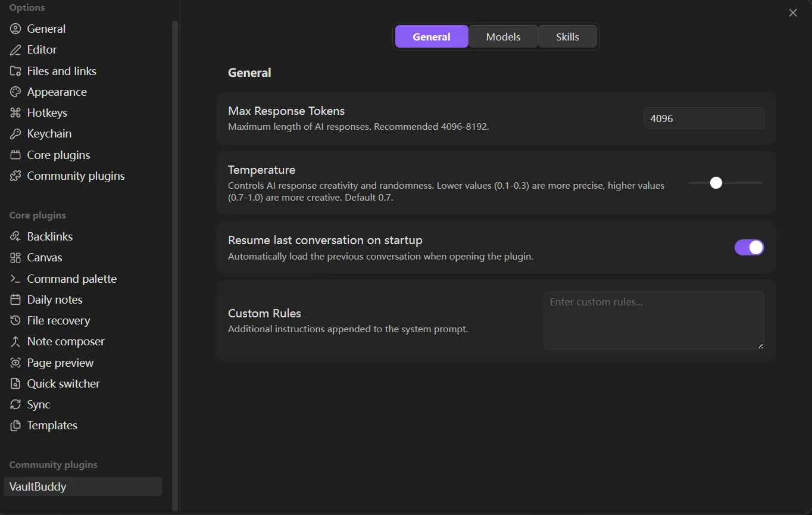Open Keychain settings section
The height and width of the screenshot is (515, 812).
[82, 133]
